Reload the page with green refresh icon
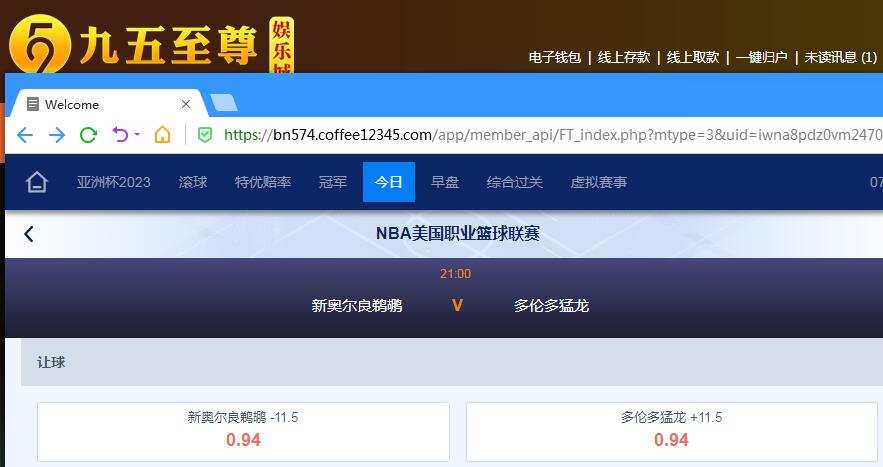The width and height of the screenshot is (883, 467). pos(88,135)
